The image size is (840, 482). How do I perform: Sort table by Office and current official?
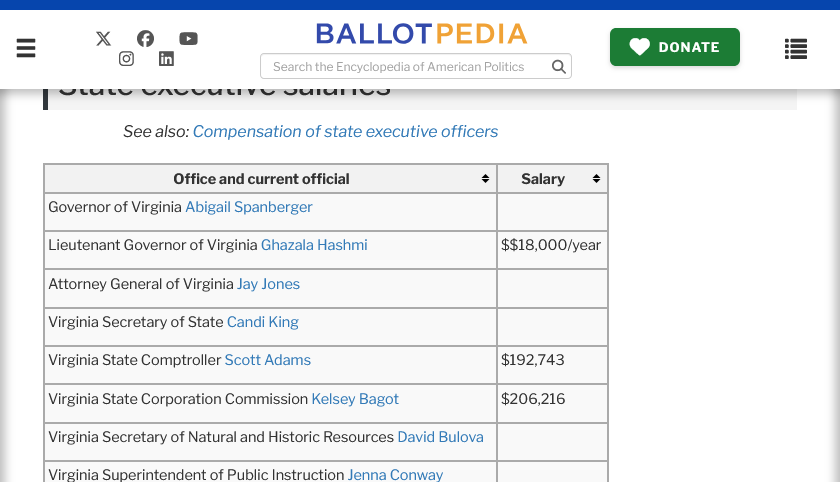click(485, 179)
